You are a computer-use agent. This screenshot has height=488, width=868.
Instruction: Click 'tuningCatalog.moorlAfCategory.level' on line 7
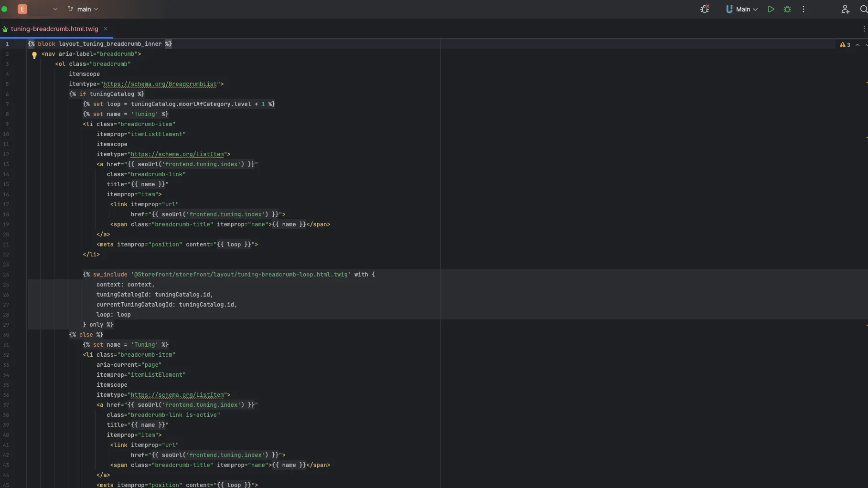click(x=191, y=104)
